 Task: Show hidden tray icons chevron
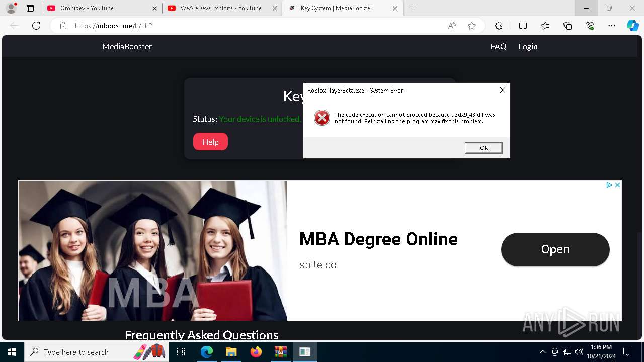[542, 352]
